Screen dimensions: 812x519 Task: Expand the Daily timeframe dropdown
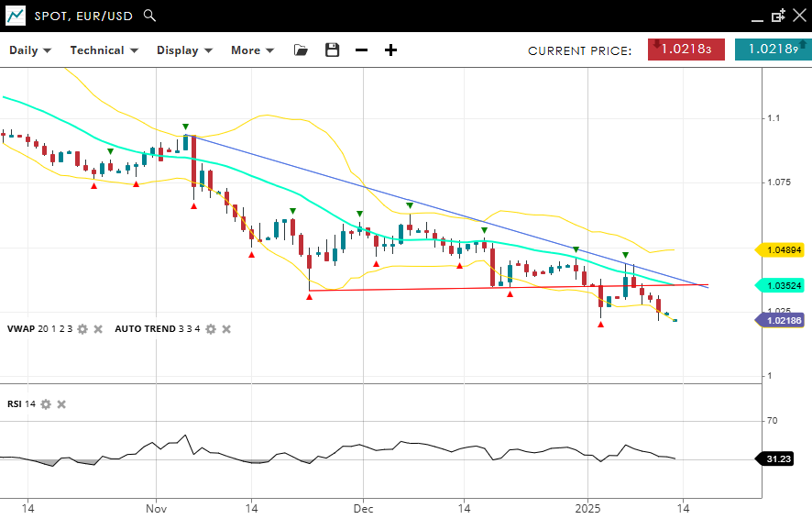30,50
